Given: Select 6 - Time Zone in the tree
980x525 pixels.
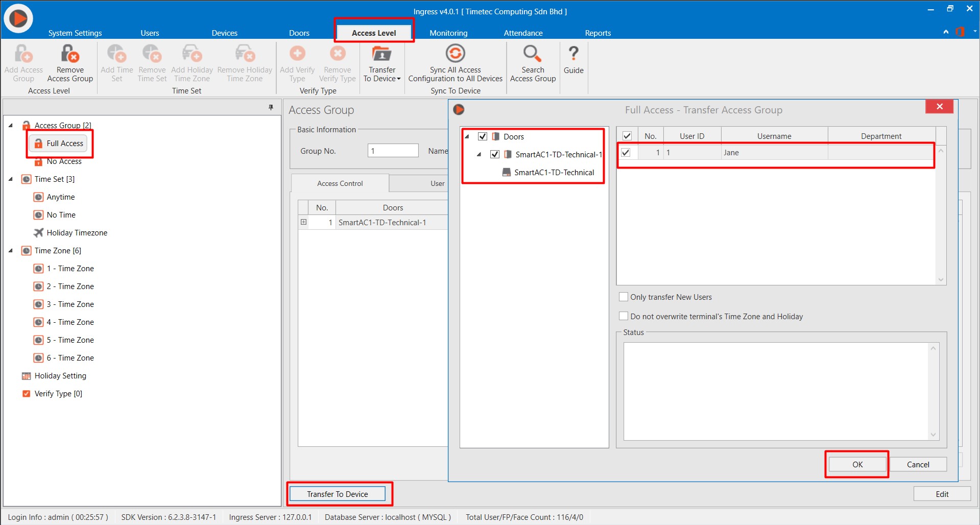Looking at the screenshot, I should [x=64, y=358].
